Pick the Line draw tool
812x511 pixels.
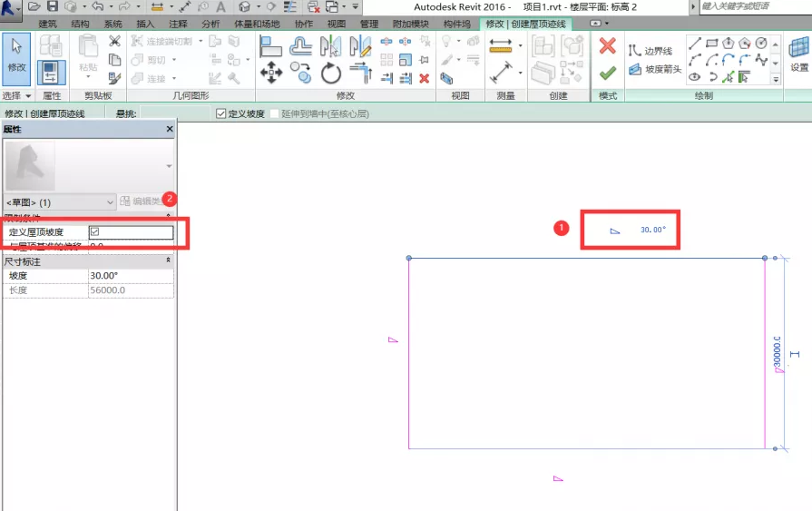coord(695,43)
